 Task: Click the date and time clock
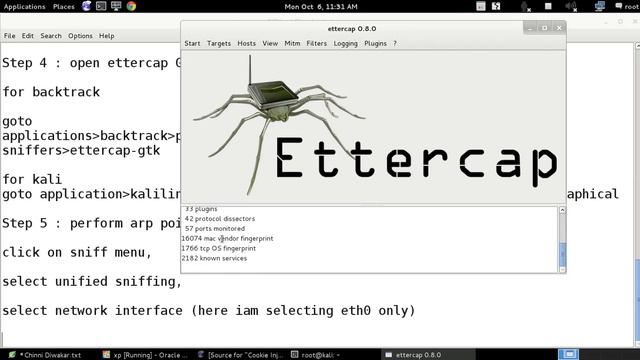pyautogui.click(x=321, y=7)
